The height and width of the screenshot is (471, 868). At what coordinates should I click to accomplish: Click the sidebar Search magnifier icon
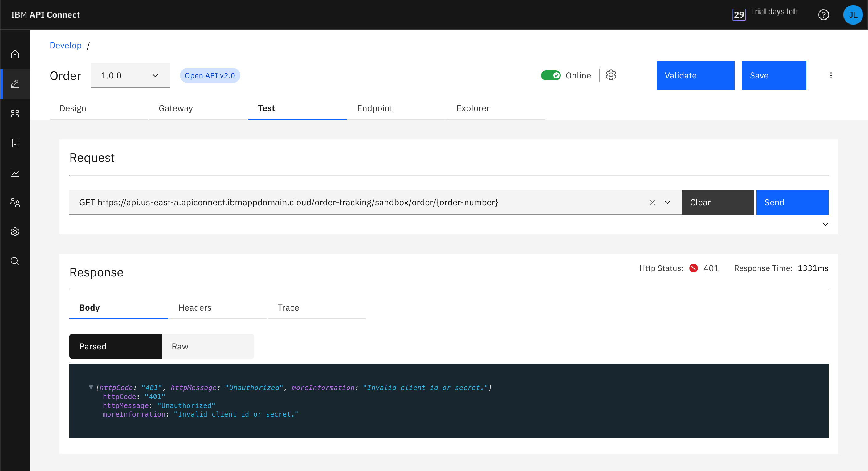pos(15,261)
